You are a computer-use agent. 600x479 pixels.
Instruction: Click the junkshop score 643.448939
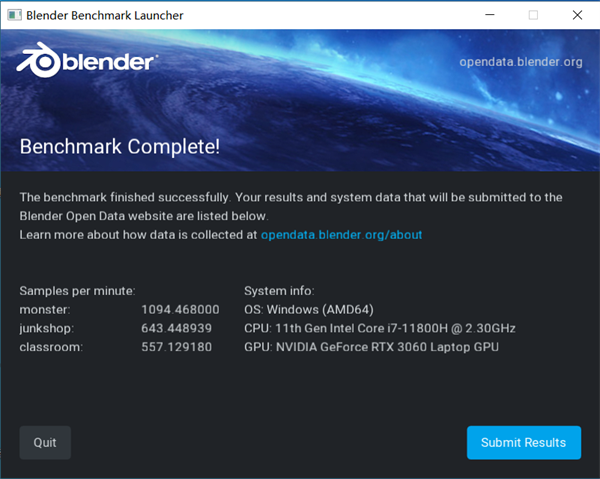click(x=177, y=328)
